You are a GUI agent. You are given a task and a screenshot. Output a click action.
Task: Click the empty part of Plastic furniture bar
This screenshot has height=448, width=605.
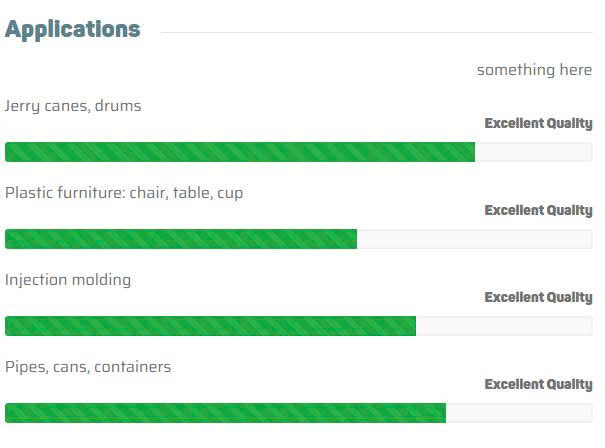tap(475, 239)
